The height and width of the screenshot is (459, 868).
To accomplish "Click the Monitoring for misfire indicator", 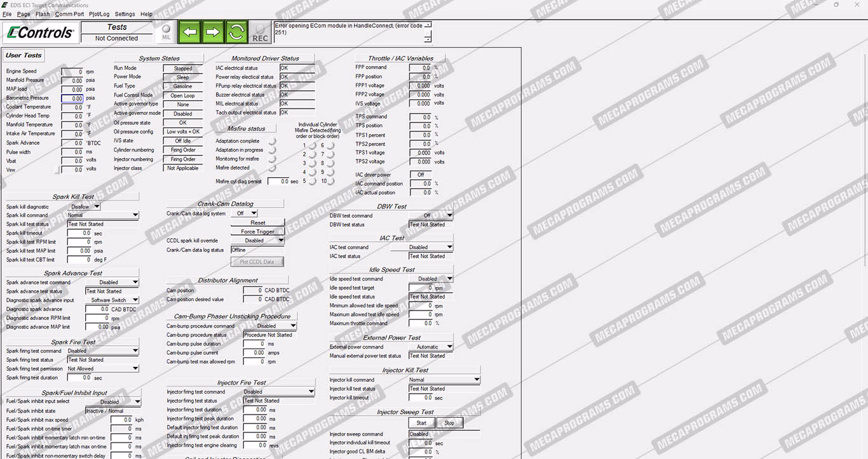I will [x=273, y=159].
